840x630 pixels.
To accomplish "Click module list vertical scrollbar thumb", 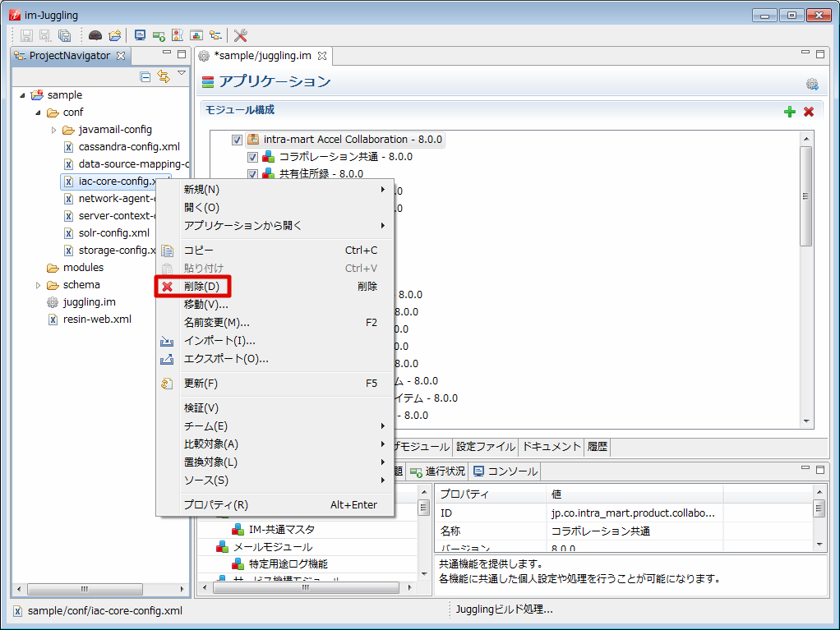I will pos(805,196).
